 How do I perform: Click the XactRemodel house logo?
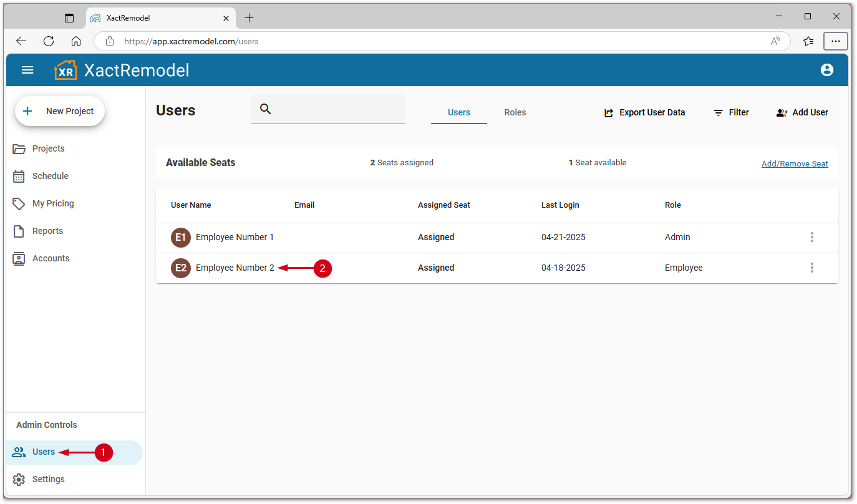(65, 70)
